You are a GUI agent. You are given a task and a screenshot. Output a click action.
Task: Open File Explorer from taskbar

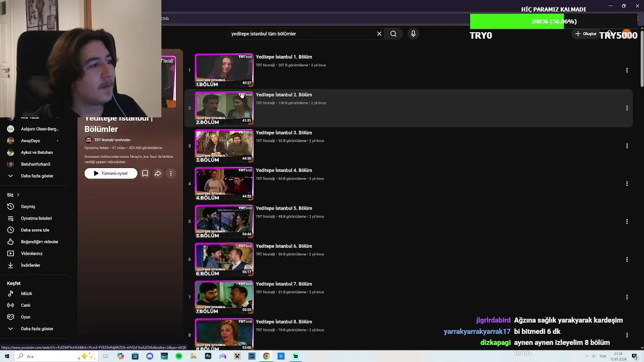(194, 356)
